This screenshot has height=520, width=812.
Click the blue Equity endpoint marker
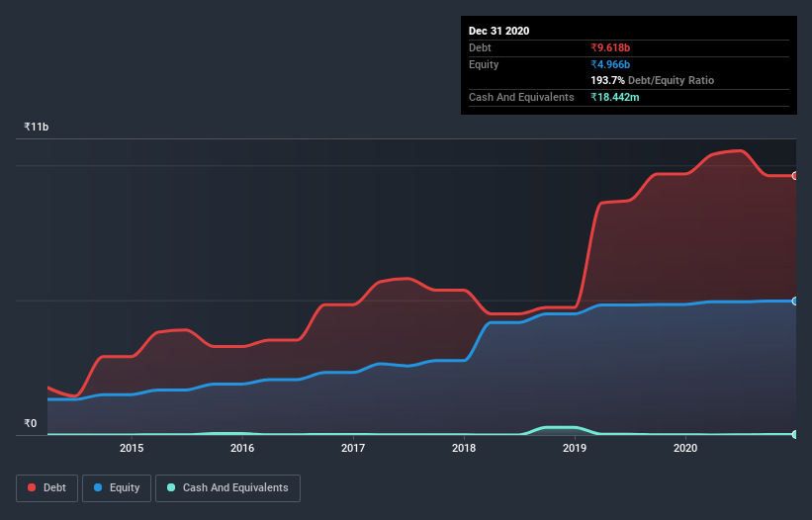click(795, 302)
